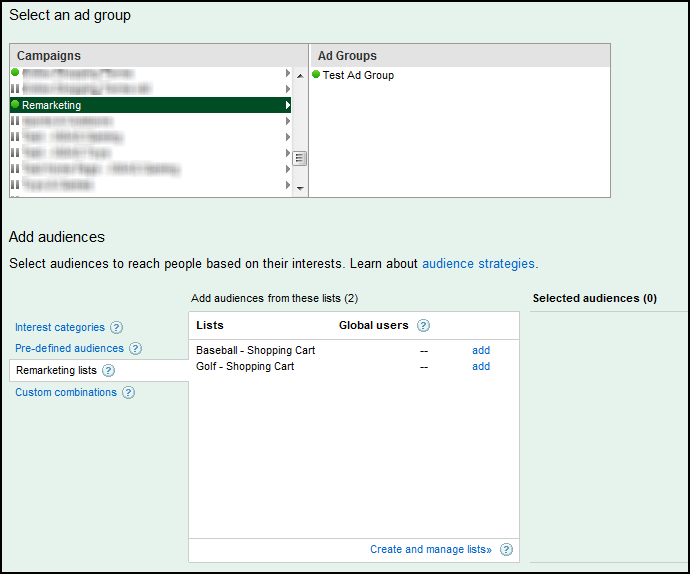Click help icon next to Remarketing lists
Screen dimensions: 690x574
pos(109,371)
